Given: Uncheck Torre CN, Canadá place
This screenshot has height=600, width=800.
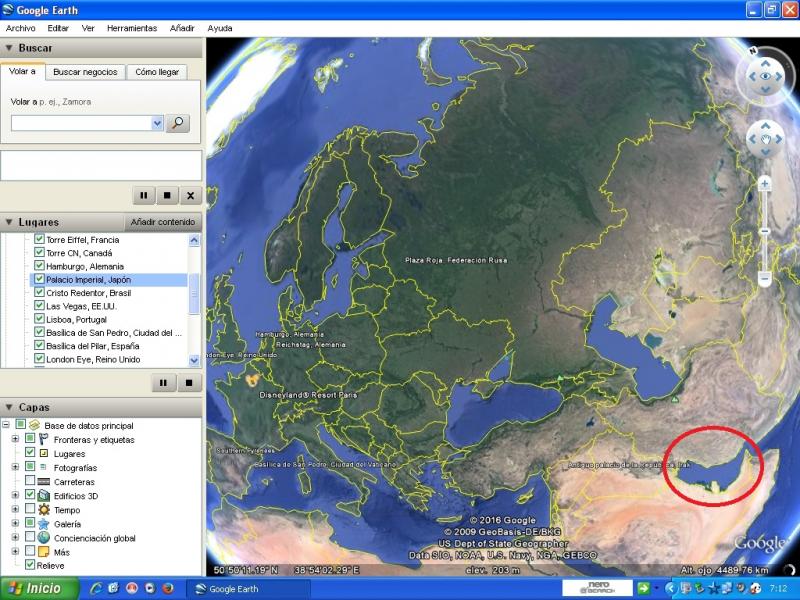Looking at the screenshot, I should coord(39,252).
